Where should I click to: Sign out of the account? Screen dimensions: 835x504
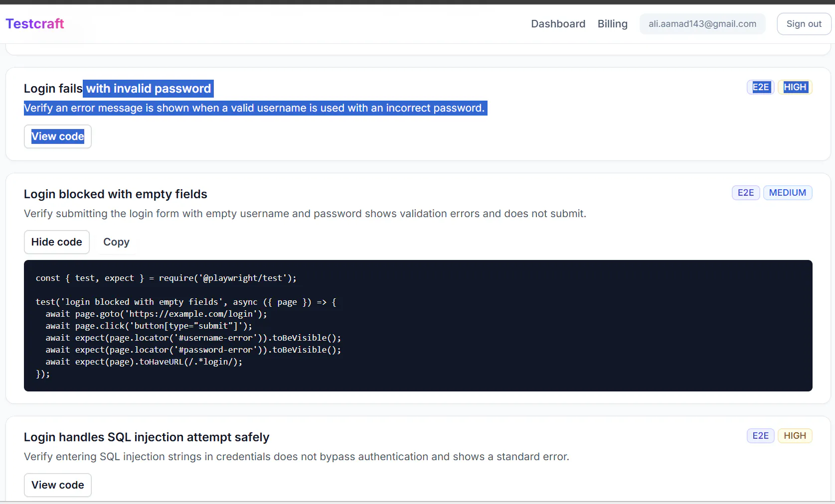[x=804, y=24]
